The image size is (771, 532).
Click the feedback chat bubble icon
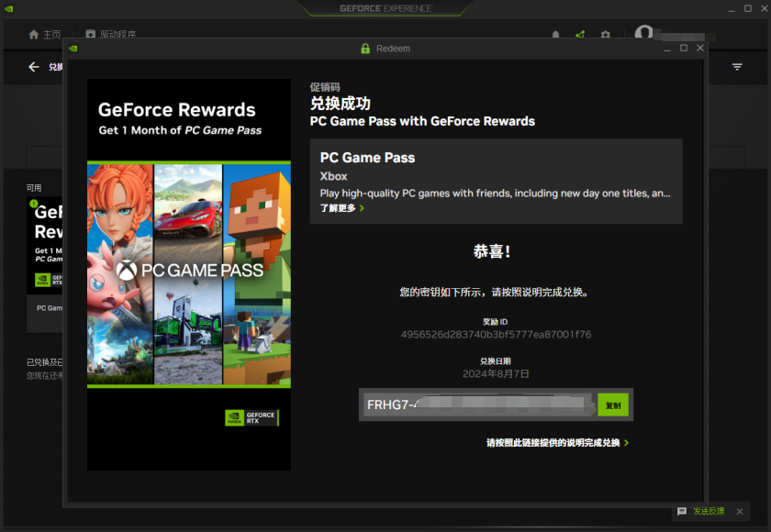pos(681,512)
